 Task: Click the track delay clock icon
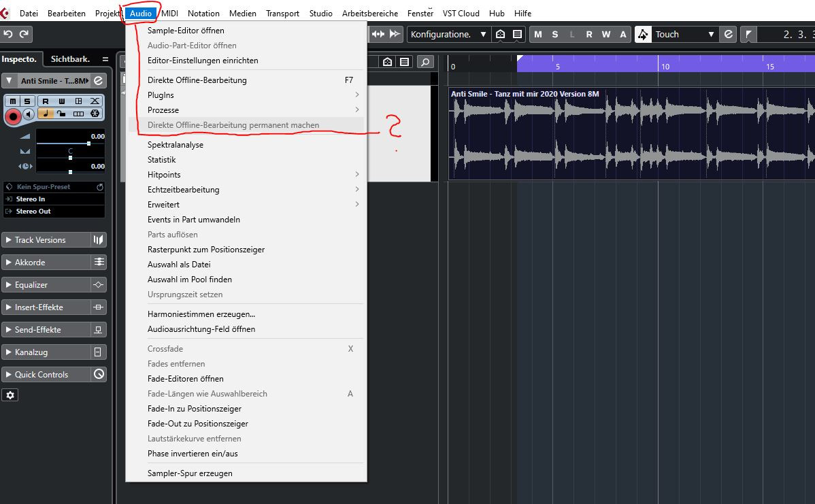(25, 166)
